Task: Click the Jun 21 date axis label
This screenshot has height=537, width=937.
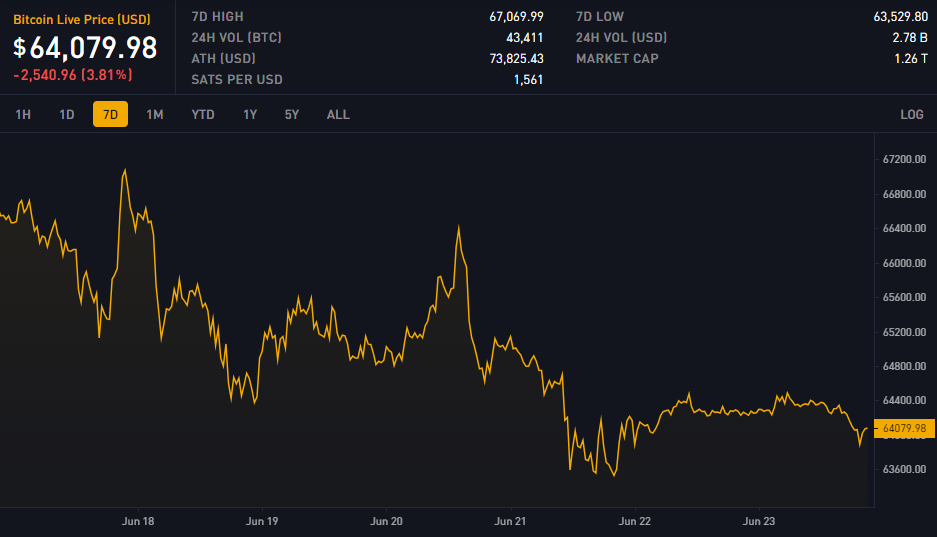Action: coord(510,521)
